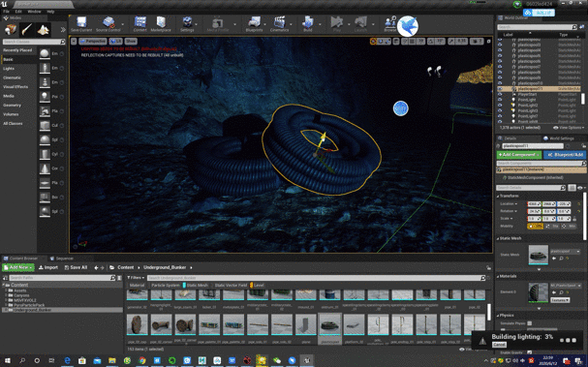Open the Window menu
Screen dimensions: 588x367
pyautogui.click(x=34, y=12)
